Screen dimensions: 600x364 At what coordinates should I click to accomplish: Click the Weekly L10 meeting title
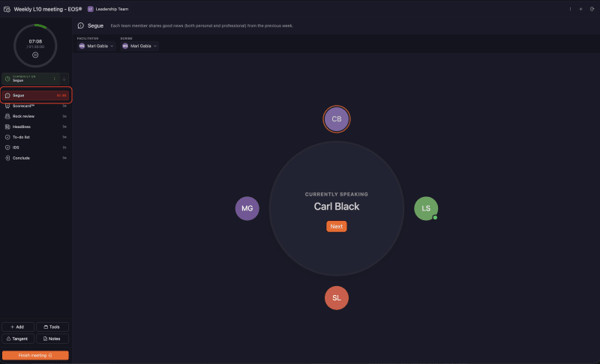48,9
